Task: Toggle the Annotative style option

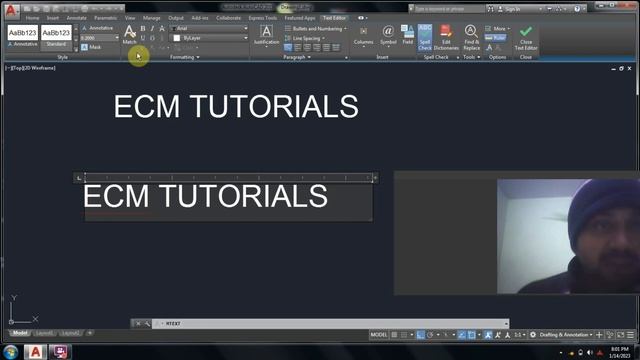Action: (x=98, y=28)
